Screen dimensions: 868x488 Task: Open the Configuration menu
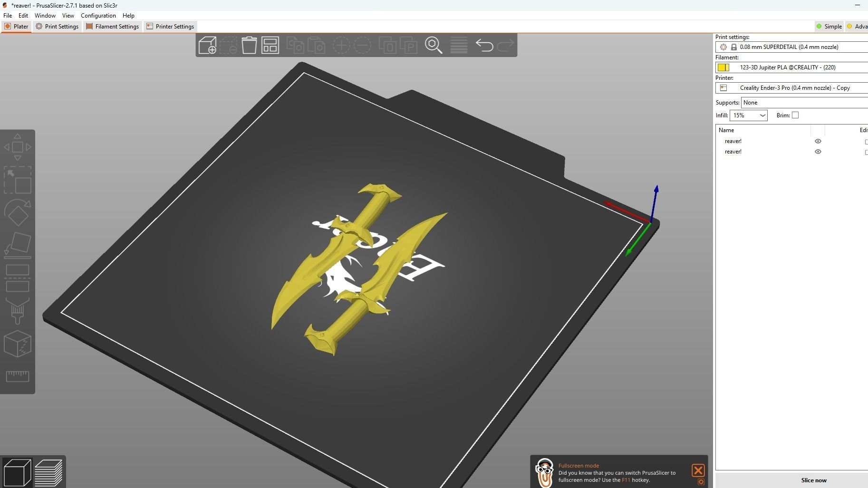[x=98, y=16]
